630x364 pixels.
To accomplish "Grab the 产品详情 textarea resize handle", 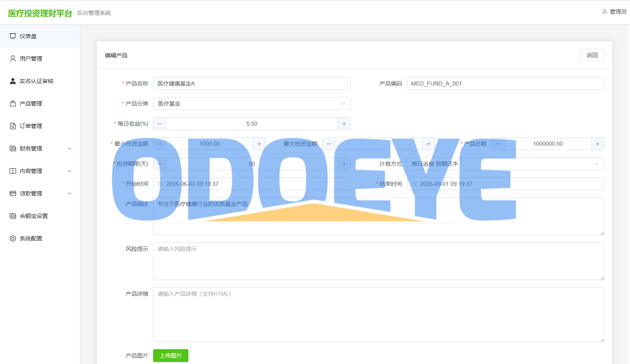I will 602,340.
